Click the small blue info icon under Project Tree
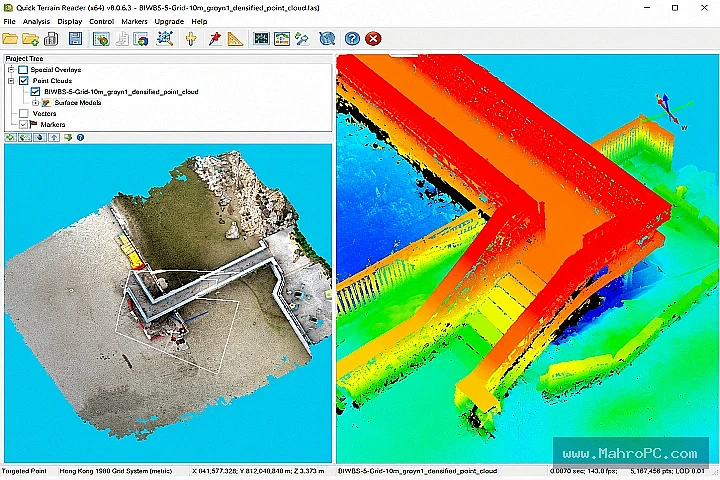Screen dimensions: 720x480 [x=80, y=137]
